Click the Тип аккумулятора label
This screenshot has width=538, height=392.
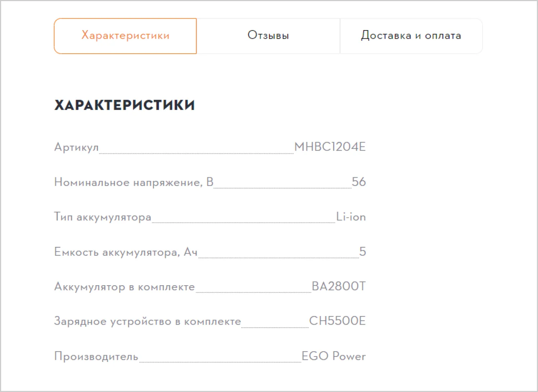pos(103,217)
